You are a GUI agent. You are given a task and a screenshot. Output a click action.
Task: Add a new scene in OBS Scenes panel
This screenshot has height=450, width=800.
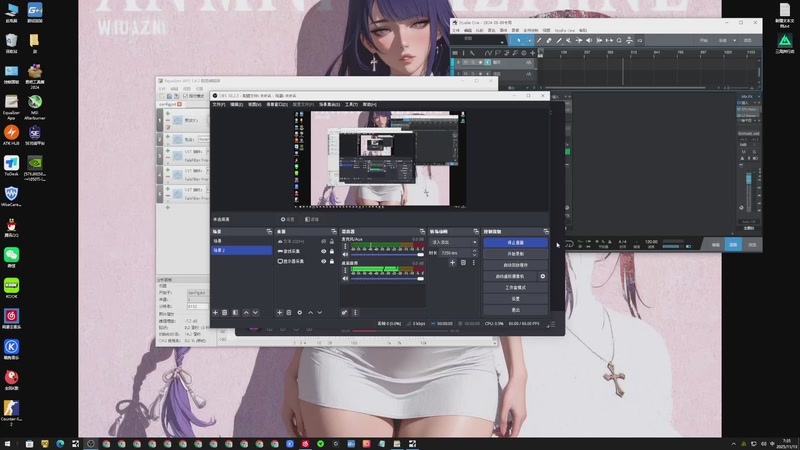(215, 312)
